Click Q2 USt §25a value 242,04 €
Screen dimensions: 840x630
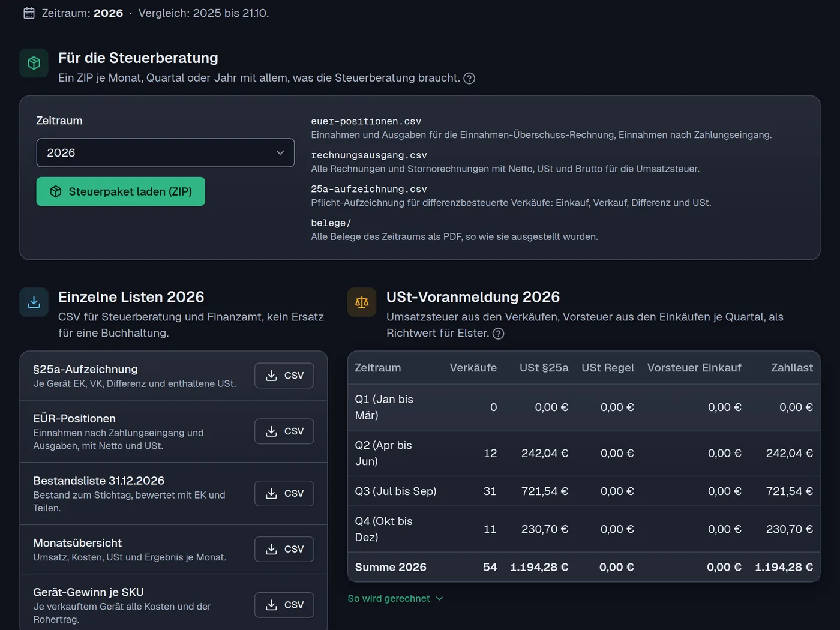[x=545, y=454]
